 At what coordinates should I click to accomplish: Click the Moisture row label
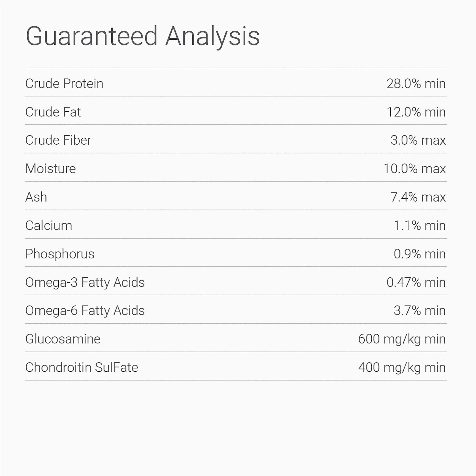50,169
